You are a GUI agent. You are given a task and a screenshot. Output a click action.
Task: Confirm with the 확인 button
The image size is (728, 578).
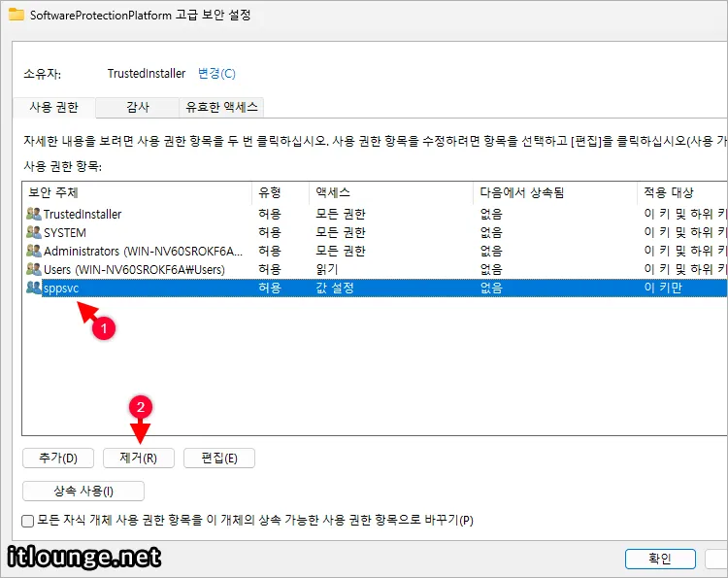[660, 559]
